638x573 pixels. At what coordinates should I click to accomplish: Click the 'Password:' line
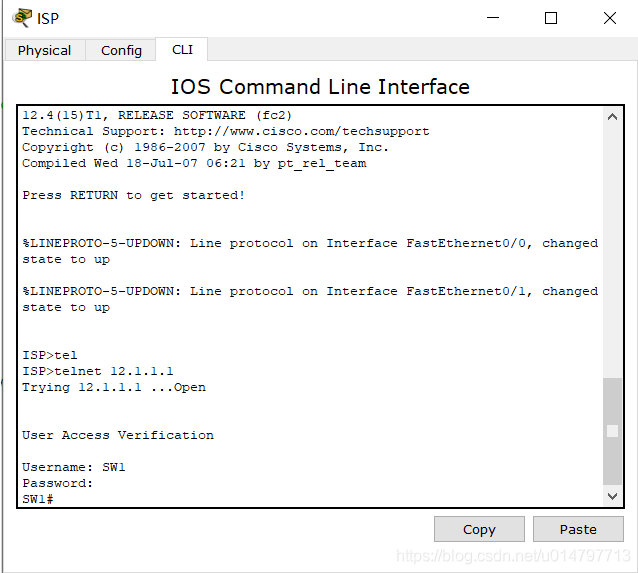[x=58, y=483]
